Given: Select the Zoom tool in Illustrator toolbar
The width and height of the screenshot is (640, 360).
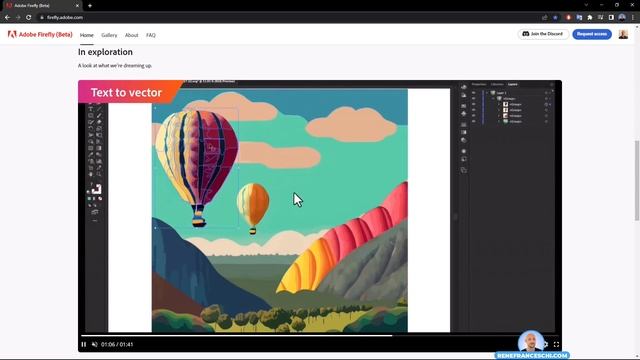Looking at the screenshot, I should [x=99, y=174].
